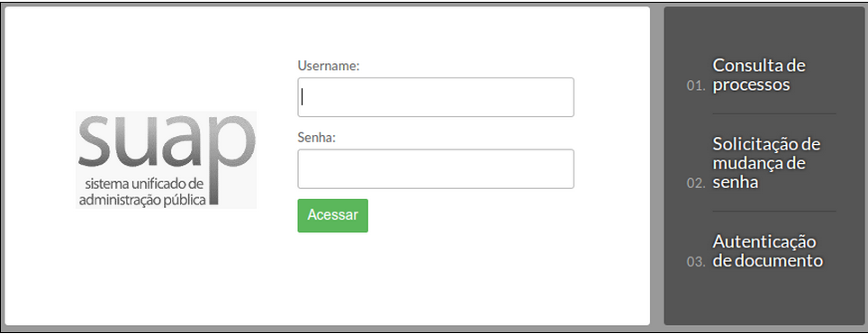Focus the Senha password field
868x334 pixels.
[x=436, y=169]
